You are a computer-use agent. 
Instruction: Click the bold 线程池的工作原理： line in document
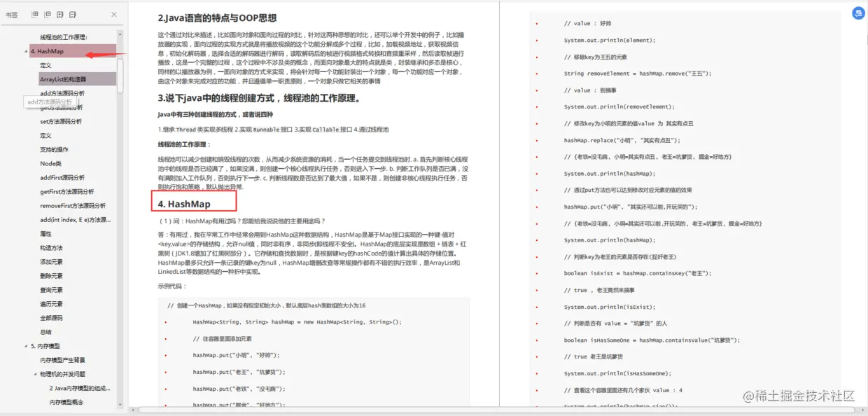(x=184, y=144)
